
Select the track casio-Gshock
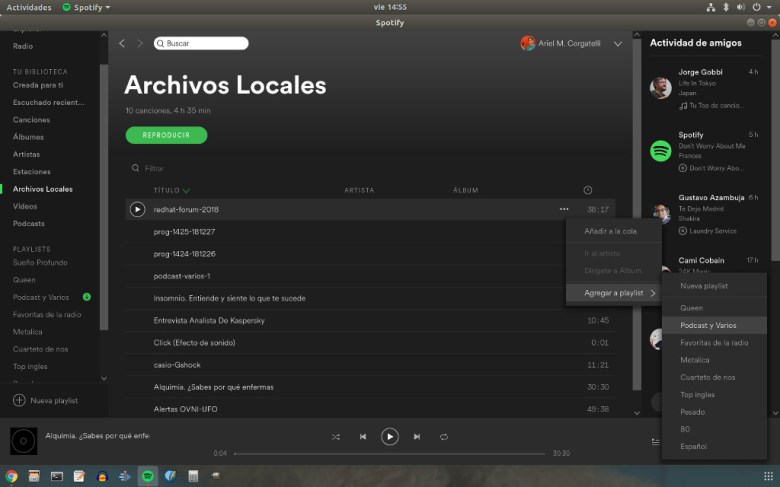[x=177, y=365]
